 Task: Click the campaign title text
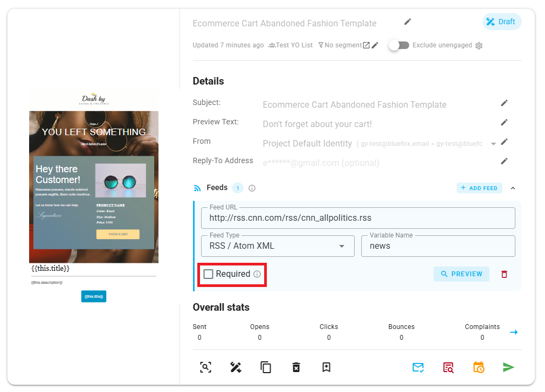(285, 23)
